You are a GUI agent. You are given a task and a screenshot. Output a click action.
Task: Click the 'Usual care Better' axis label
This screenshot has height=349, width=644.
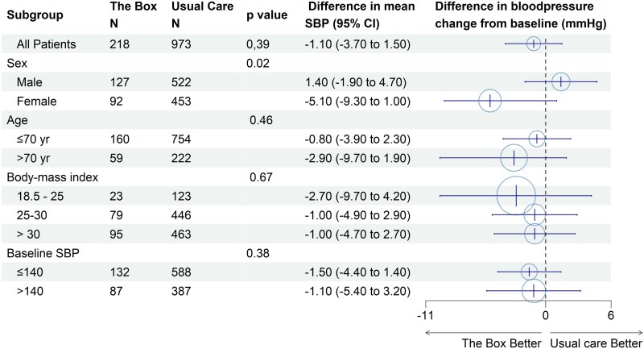[596, 343]
